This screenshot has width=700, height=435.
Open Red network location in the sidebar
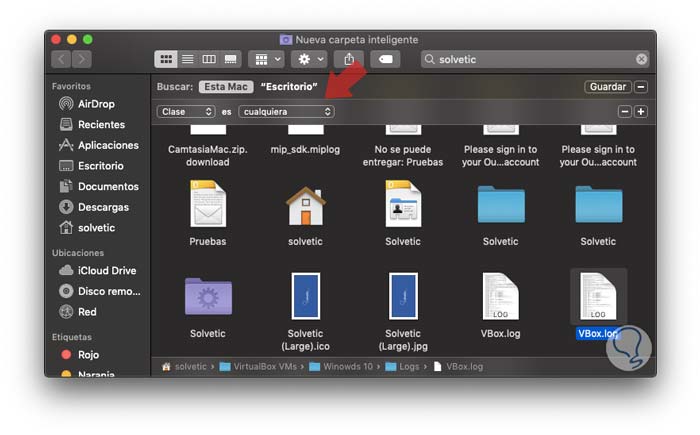(78, 312)
